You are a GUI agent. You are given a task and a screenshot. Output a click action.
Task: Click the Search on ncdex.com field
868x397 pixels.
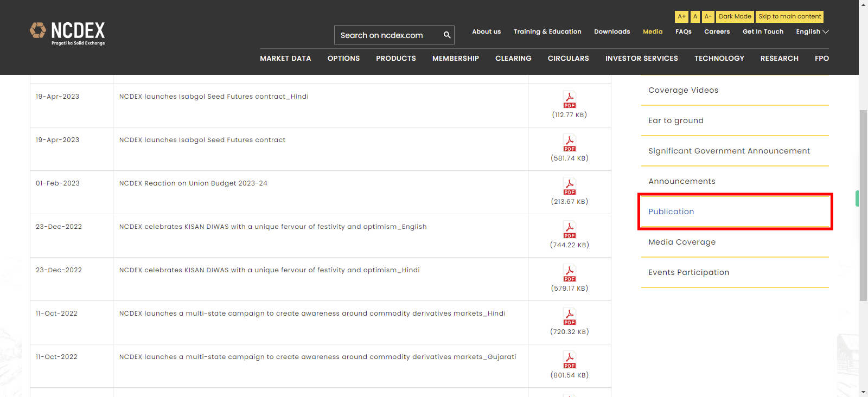pyautogui.click(x=388, y=35)
